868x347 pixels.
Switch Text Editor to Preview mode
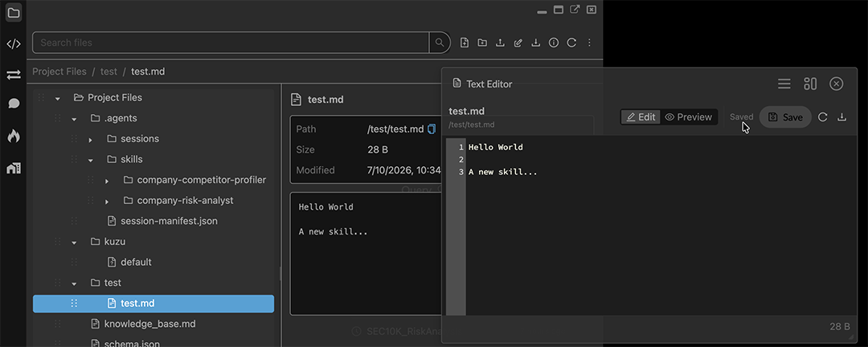click(689, 117)
